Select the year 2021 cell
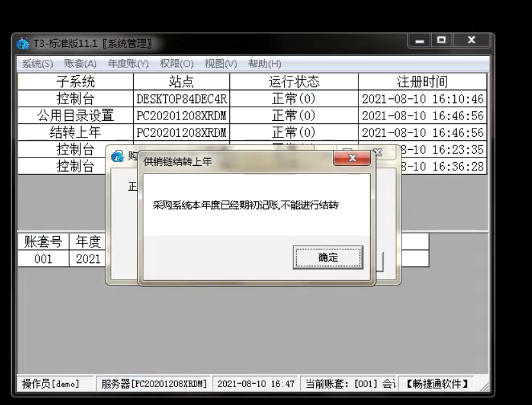532x405 pixels. [88, 258]
